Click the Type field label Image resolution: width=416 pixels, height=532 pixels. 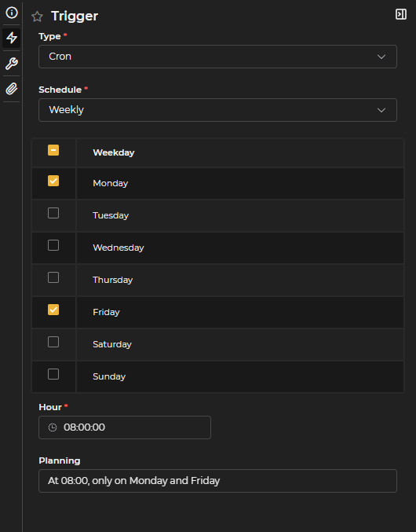tap(49, 36)
